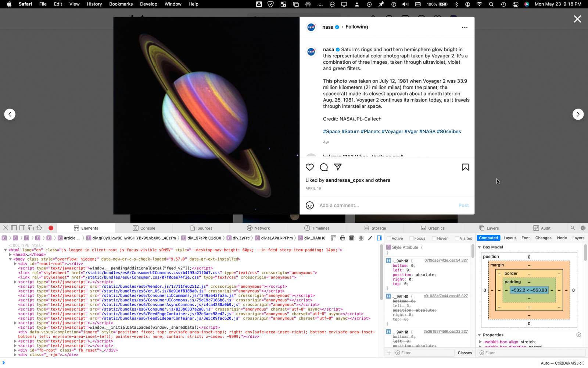
Task: Open Web Inspector settings gear
Action: (x=583, y=228)
